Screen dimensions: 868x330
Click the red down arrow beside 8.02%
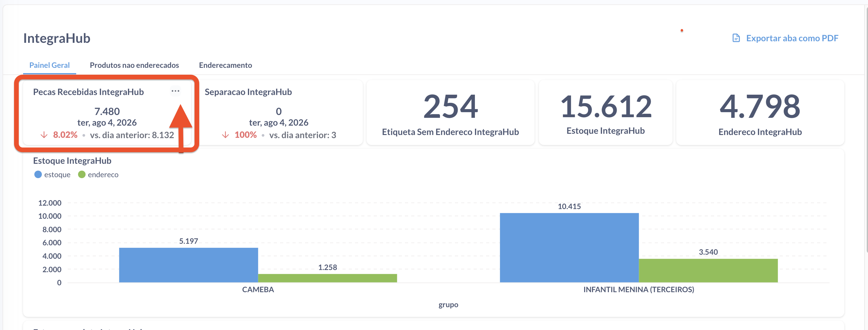[x=44, y=135]
